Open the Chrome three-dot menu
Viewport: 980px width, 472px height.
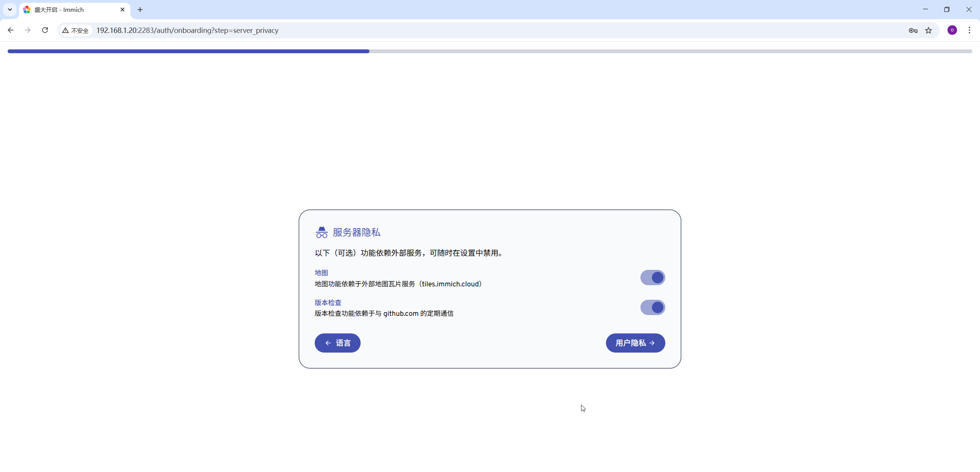pyautogui.click(x=970, y=30)
